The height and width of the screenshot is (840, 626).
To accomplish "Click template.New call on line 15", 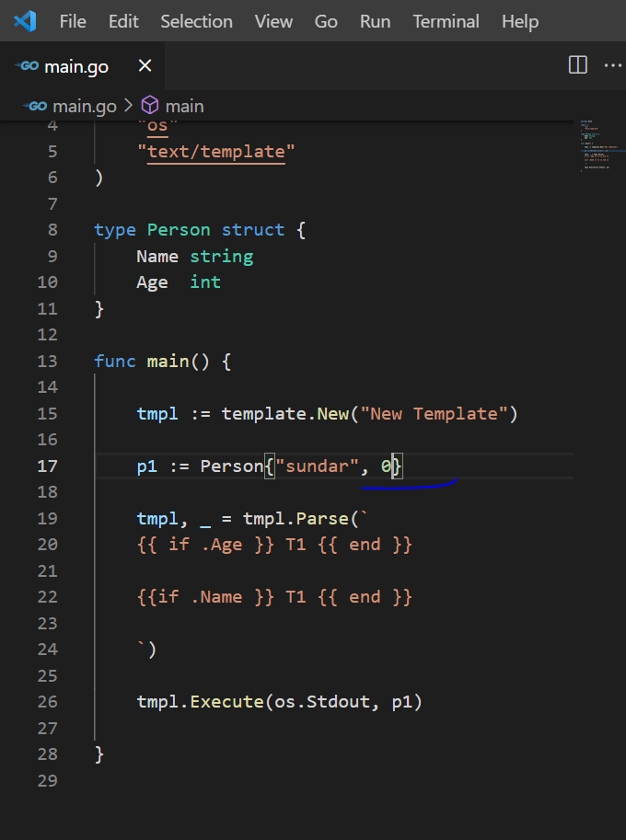I will [x=284, y=414].
